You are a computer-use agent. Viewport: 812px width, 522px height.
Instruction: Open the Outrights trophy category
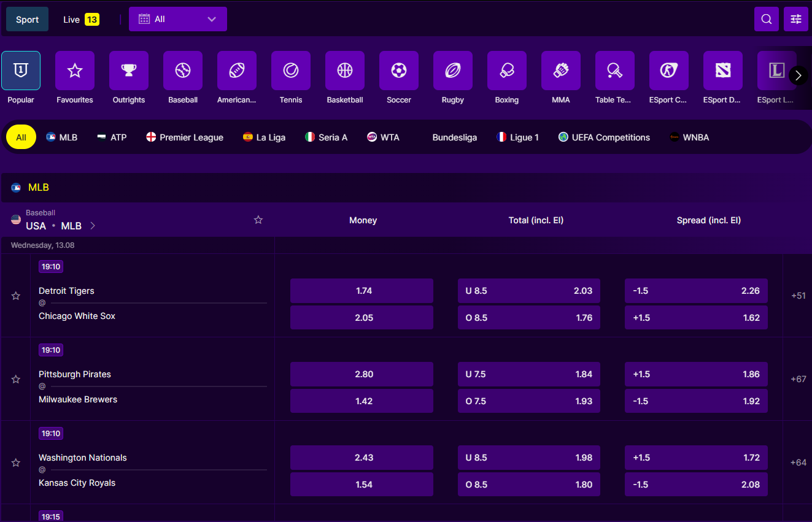tap(129, 71)
